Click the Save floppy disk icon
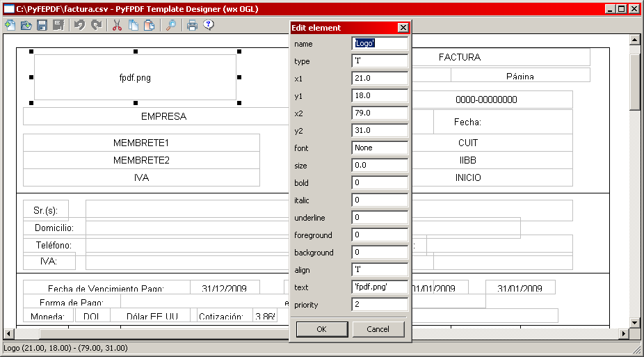The height and width of the screenshot is (357, 644). [42, 25]
